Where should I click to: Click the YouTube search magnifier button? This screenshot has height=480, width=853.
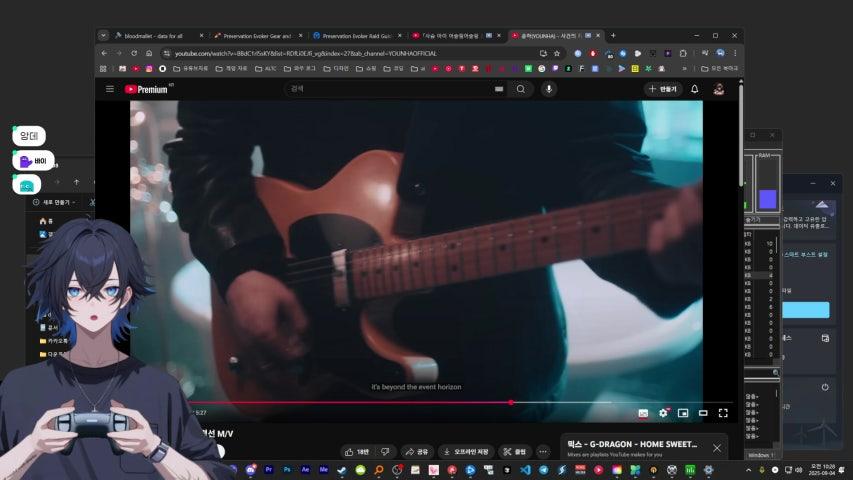coord(521,89)
